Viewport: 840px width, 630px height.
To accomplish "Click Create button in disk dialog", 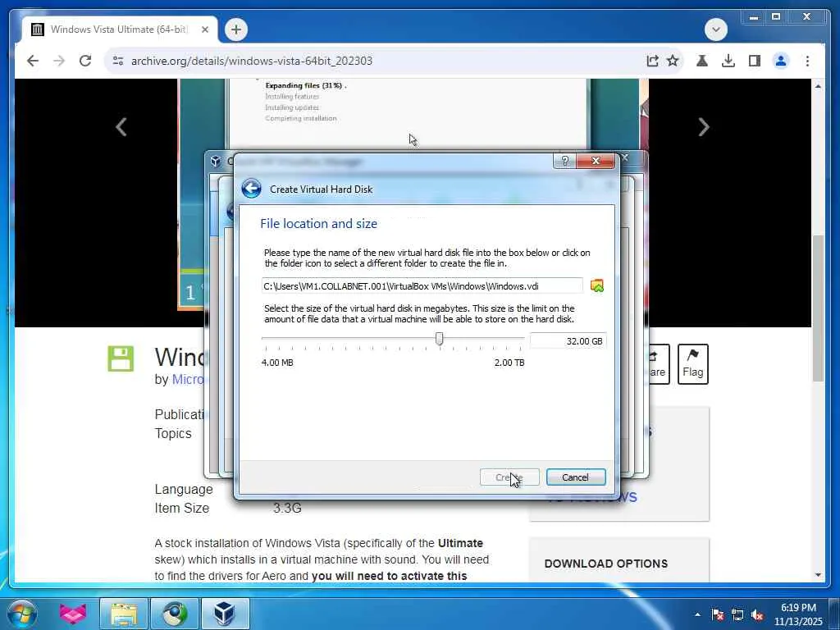I will click(x=509, y=477).
